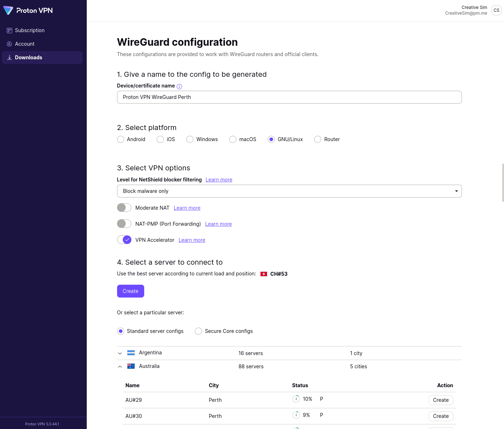This screenshot has height=429, width=504.
Task: Open the Downloads section
Action: [x=42, y=58]
